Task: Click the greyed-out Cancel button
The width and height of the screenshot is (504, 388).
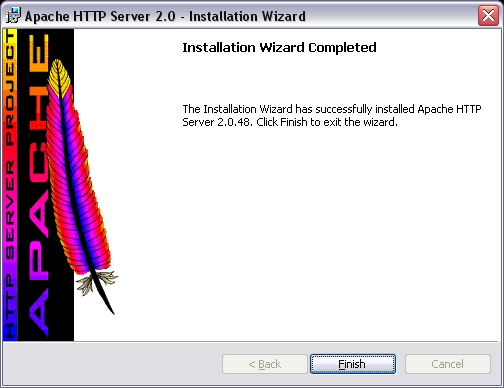Action: 448,364
